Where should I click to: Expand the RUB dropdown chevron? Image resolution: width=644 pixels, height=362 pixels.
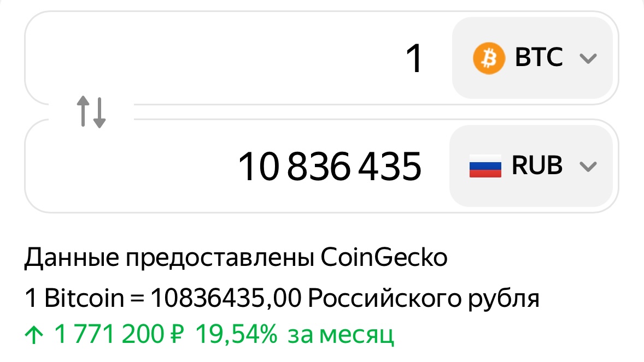[x=588, y=166]
